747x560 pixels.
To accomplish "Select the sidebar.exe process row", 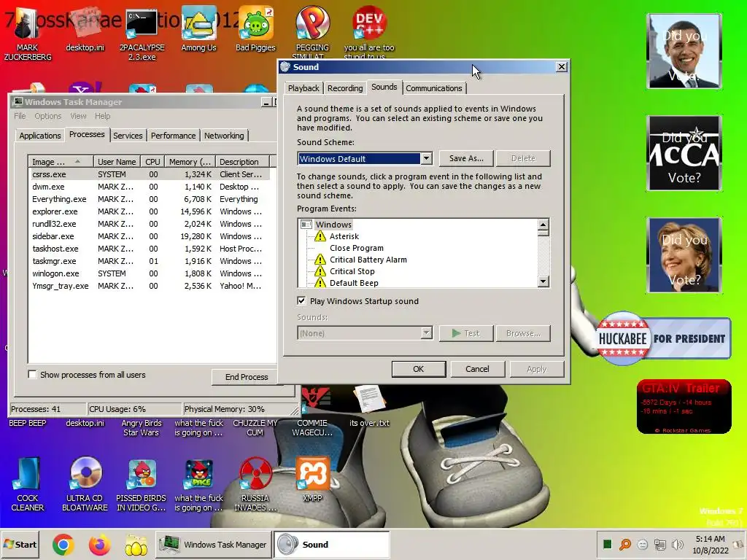I will (x=149, y=236).
